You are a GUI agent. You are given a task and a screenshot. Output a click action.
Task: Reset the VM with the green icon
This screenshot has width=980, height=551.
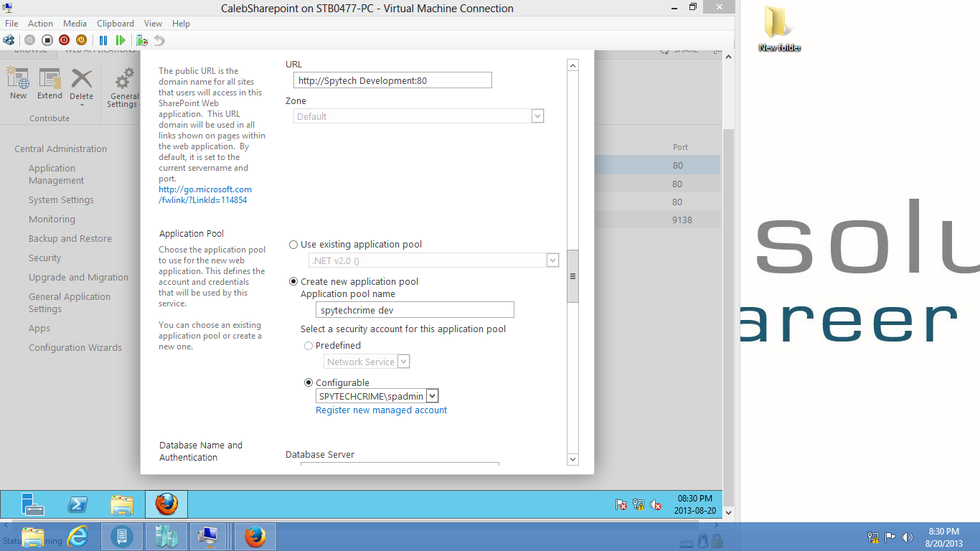point(121,40)
